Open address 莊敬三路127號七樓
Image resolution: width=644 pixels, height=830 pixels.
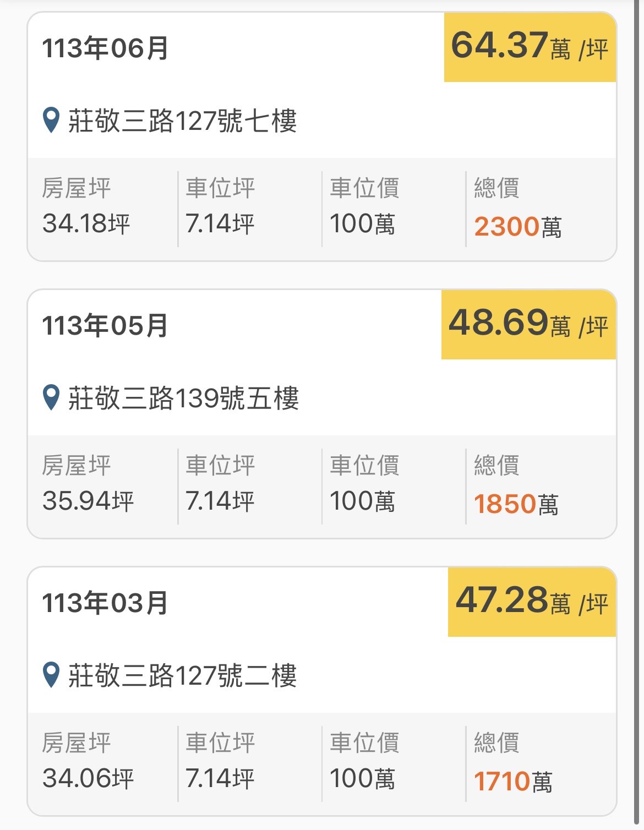pyautogui.click(x=182, y=121)
